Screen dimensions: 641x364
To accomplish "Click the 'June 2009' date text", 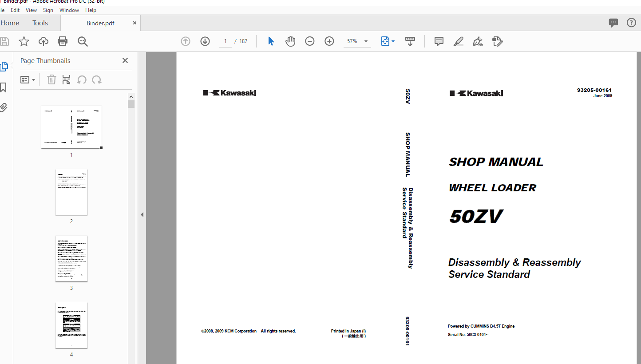I will [x=603, y=96].
